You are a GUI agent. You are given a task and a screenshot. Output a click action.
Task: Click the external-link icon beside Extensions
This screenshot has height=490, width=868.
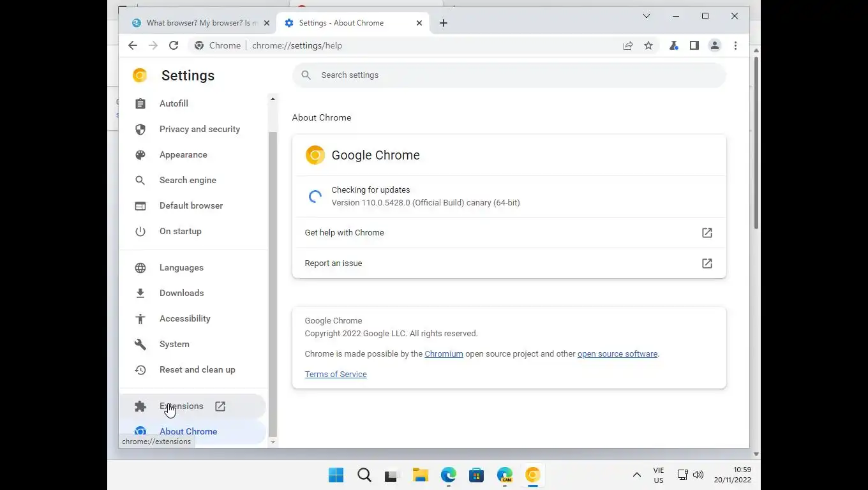tap(220, 406)
